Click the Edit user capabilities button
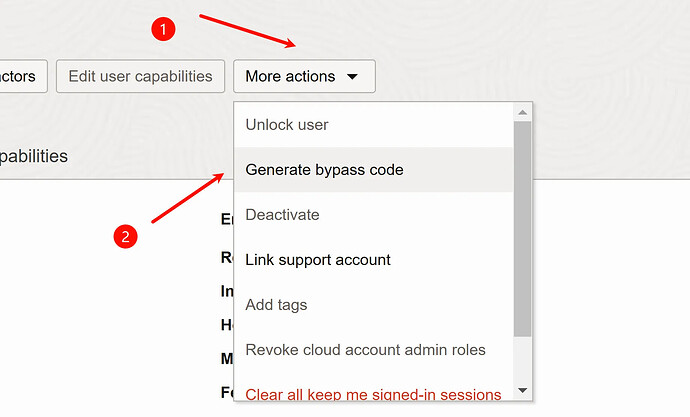The image size is (690, 417). (x=140, y=77)
